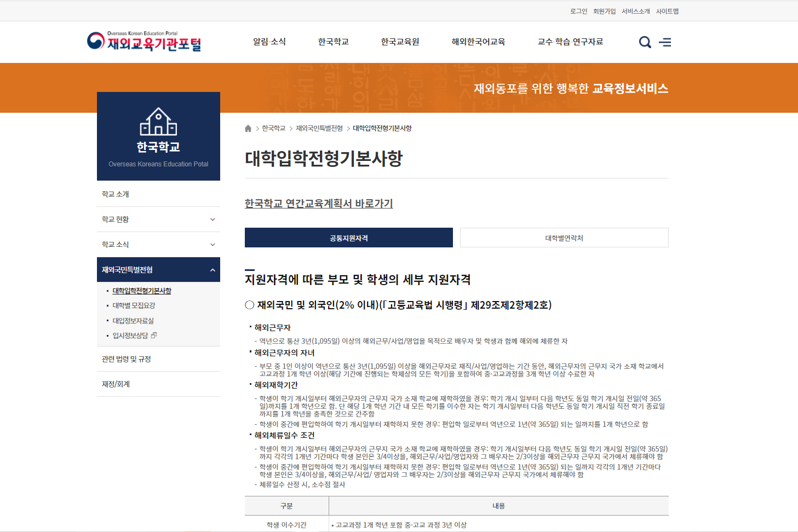Open 해외한국어교육 in top navigation
Screen dimensions: 798x532
coord(478,42)
